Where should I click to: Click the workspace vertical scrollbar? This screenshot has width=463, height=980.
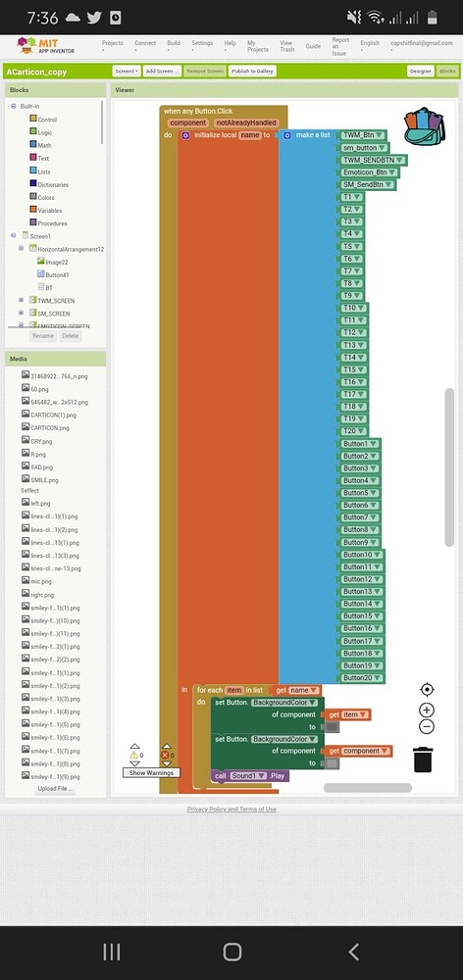click(449, 467)
